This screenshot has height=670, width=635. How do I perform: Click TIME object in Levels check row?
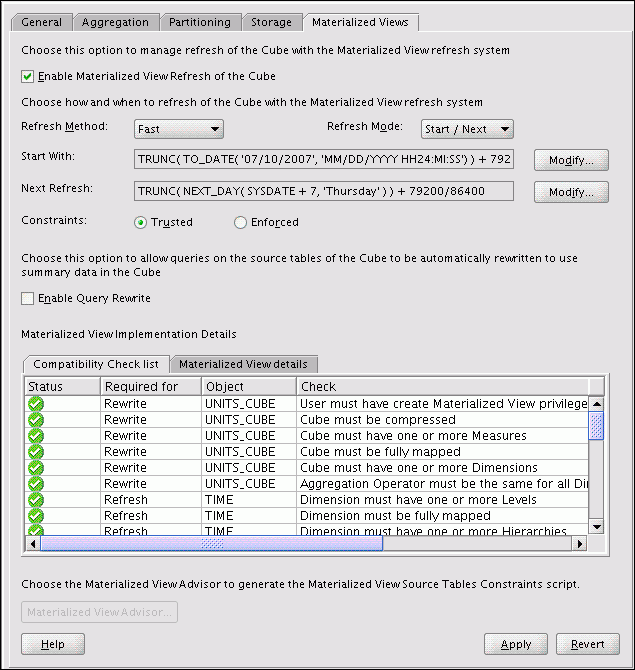point(219,500)
